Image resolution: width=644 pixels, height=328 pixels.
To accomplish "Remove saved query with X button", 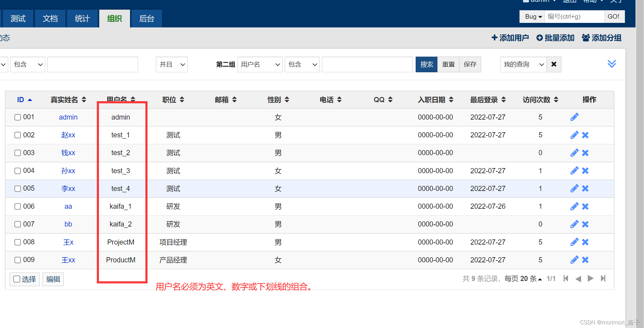I will (554, 64).
